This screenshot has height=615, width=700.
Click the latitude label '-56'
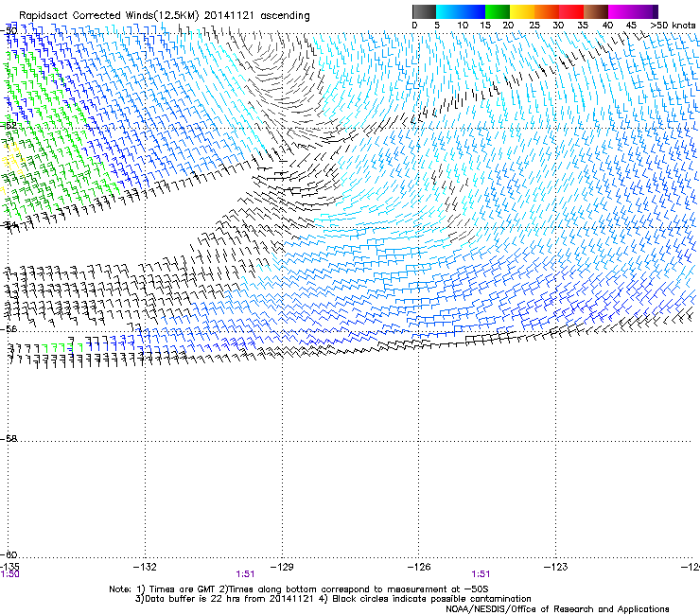point(9,328)
